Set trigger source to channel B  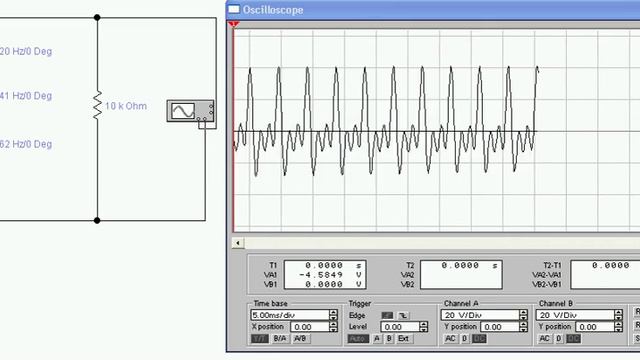tap(389, 339)
